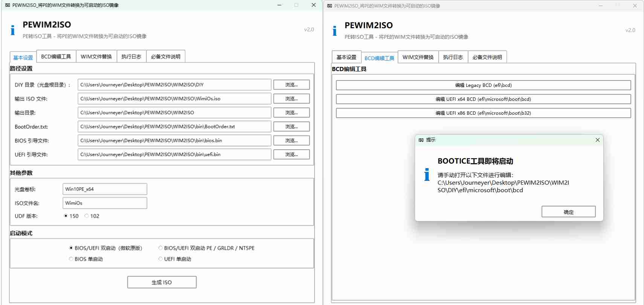
Task: Switch to 执行日志 tab in left window
Action: pos(131,56)
